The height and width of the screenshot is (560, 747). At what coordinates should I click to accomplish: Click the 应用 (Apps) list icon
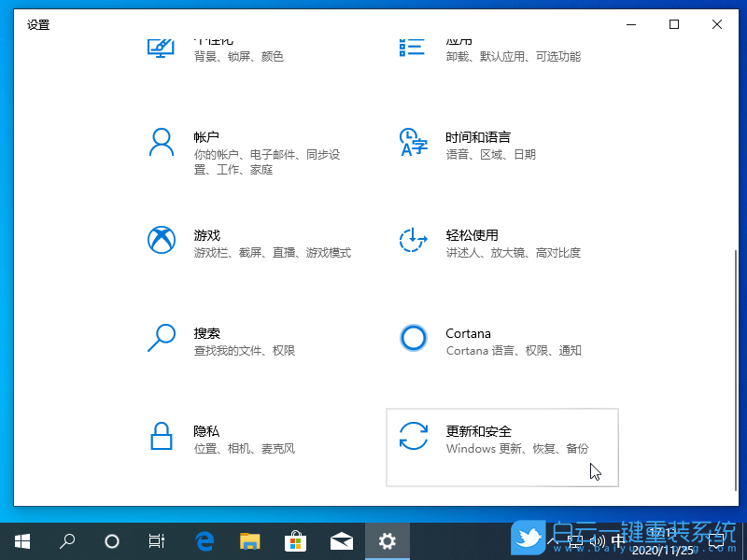pos(413,44)
